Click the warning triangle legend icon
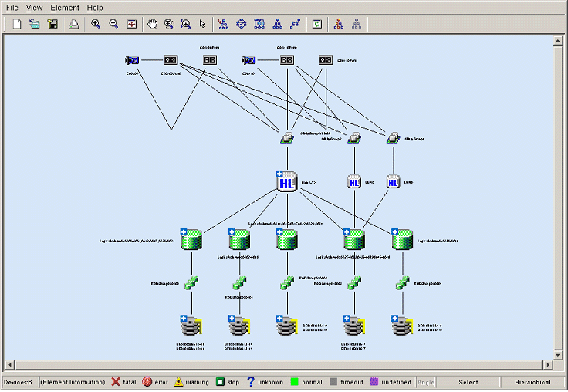 tap(178, 382)
